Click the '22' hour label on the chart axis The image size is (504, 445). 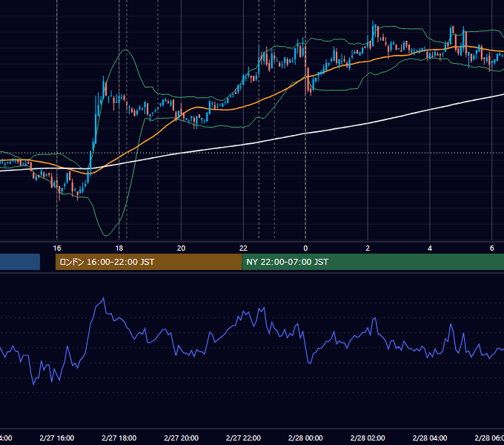pyautogui.click(x=243, y=248)
